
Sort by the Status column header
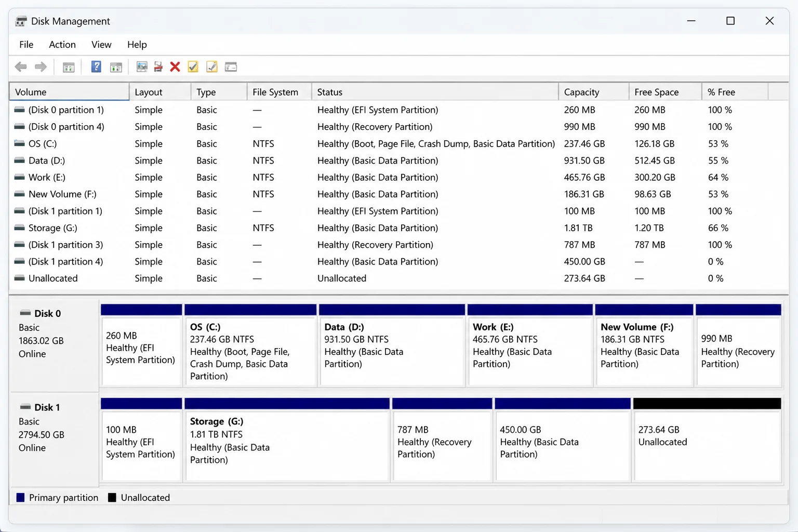[x=435, y=92]
